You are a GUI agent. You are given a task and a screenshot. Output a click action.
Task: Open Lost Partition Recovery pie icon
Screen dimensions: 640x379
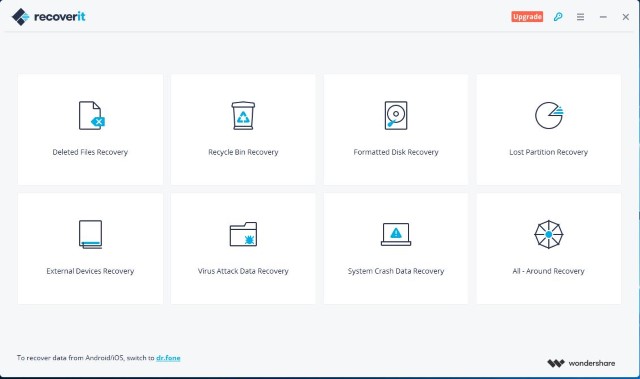pyautogui.click(x=549, y=115)
